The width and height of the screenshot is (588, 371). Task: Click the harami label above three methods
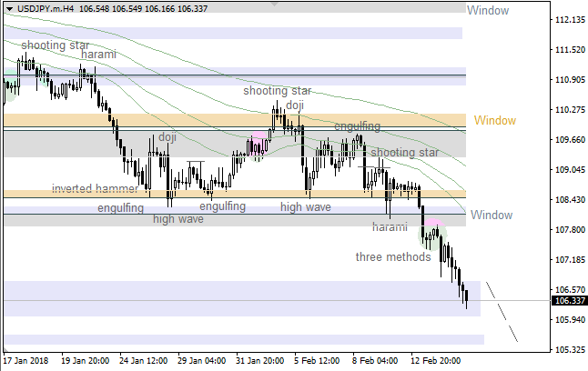click(390, 226)
